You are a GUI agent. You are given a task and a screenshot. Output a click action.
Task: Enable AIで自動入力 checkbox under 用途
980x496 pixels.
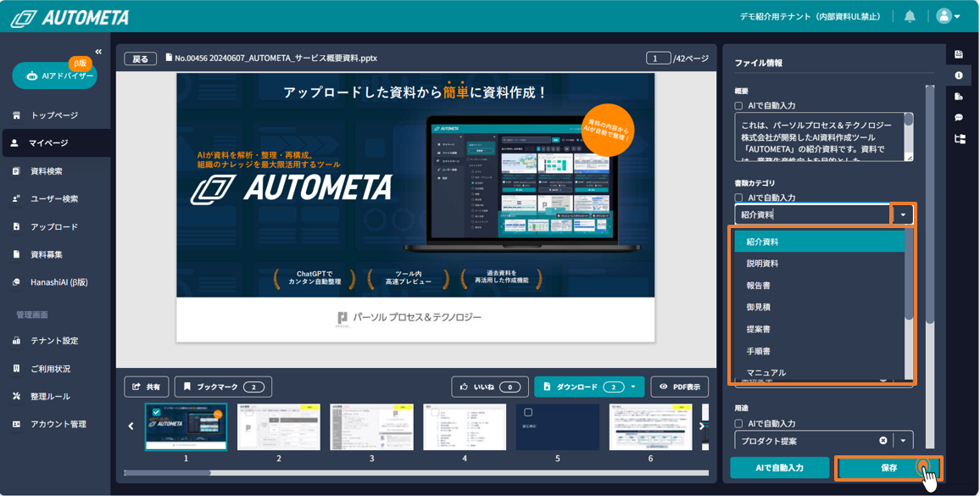tap(738, 423)
